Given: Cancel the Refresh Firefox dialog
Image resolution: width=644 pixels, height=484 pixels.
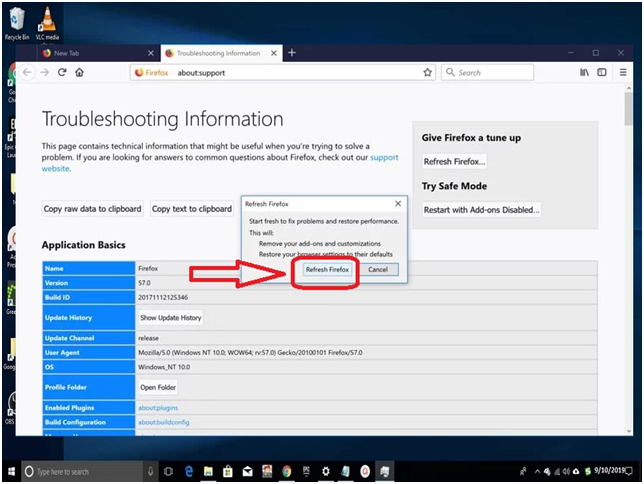Looking at the screenshot, I should coord(377,270).
